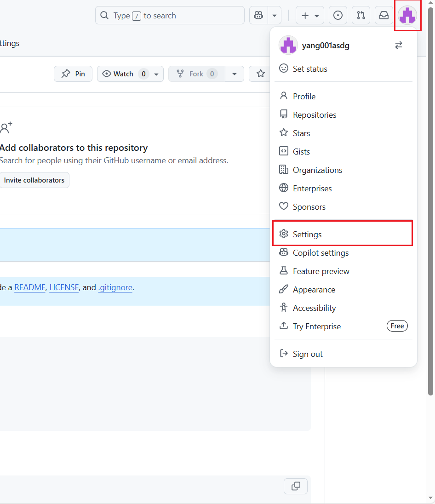Select Settings in the user menu
The height and width of the screenshot is (504, 435).
(343, 235)
